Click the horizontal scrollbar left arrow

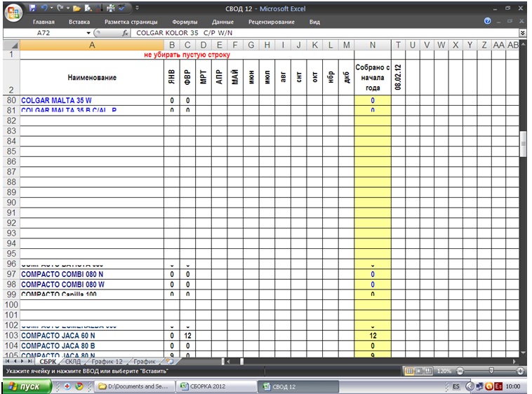tap(229, 362)
